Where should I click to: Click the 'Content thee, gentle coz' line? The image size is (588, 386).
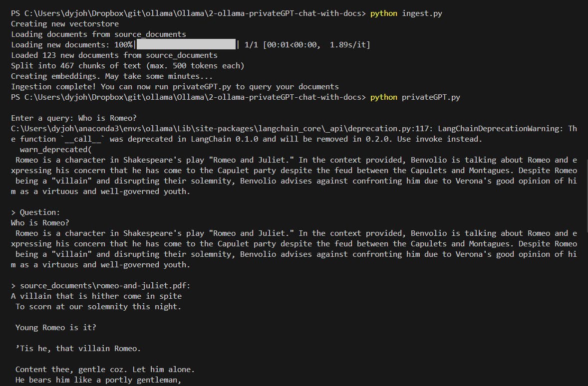pos(105,370)
